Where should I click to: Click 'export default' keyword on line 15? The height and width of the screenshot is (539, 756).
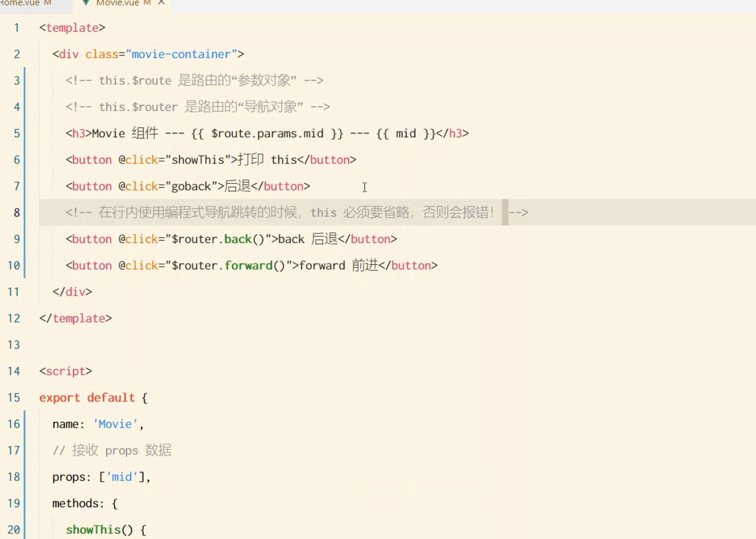click(x=87, y=398)
